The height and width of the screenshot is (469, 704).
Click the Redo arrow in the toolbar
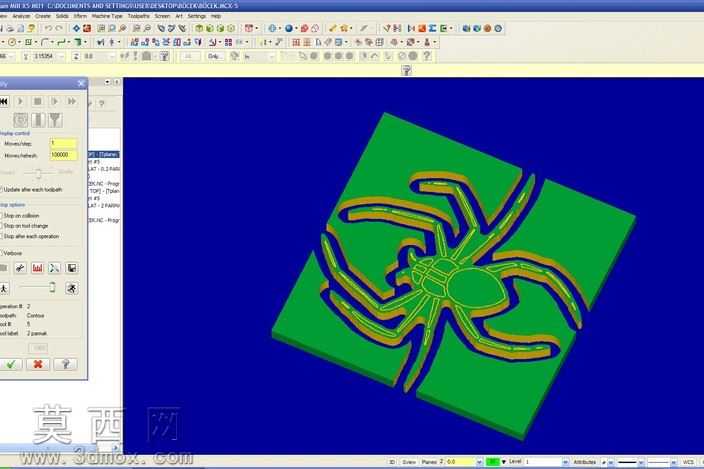(59, 28)
